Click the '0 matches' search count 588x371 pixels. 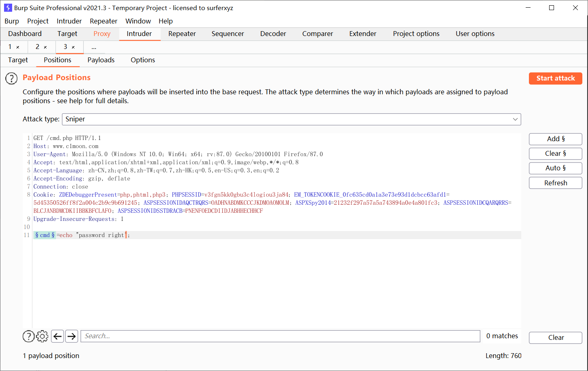tap(502, 336)
